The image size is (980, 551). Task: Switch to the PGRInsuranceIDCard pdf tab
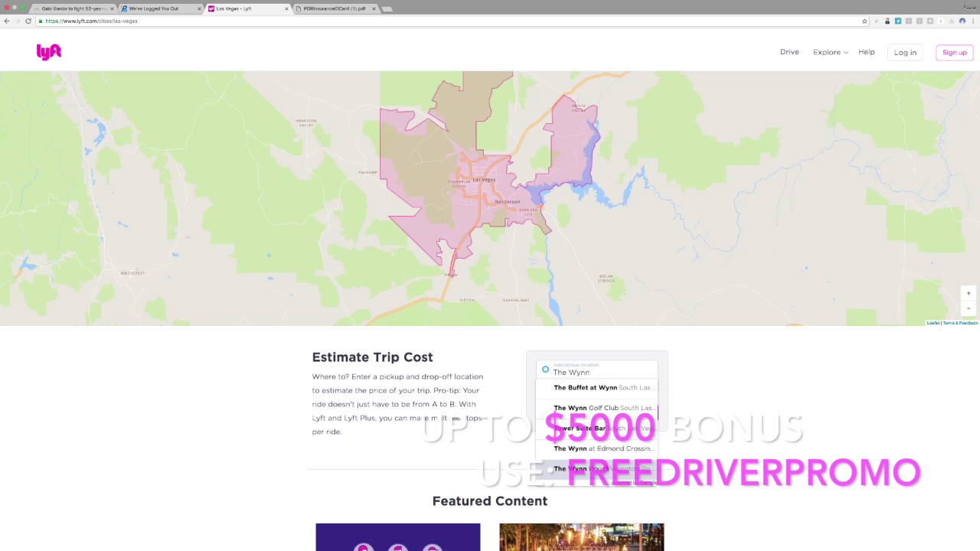coord(334,8)
